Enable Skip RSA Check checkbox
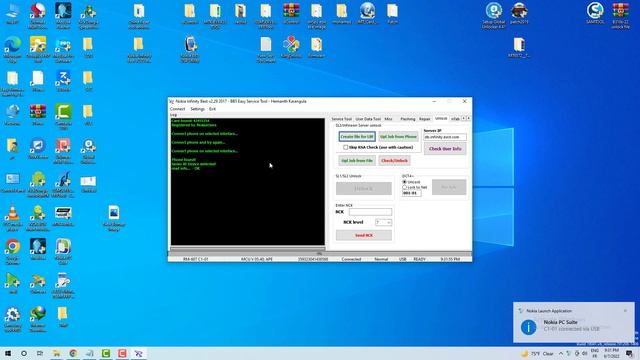Image resolution: width=640 pixels, height=360 pixels. coord(346,147)
